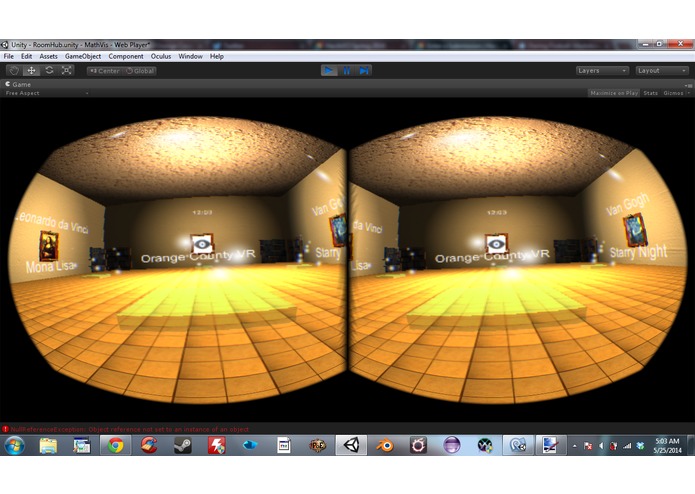Open the taskbar clock showing 5:03 AM
695x494 pixels.
click(668, 446)
